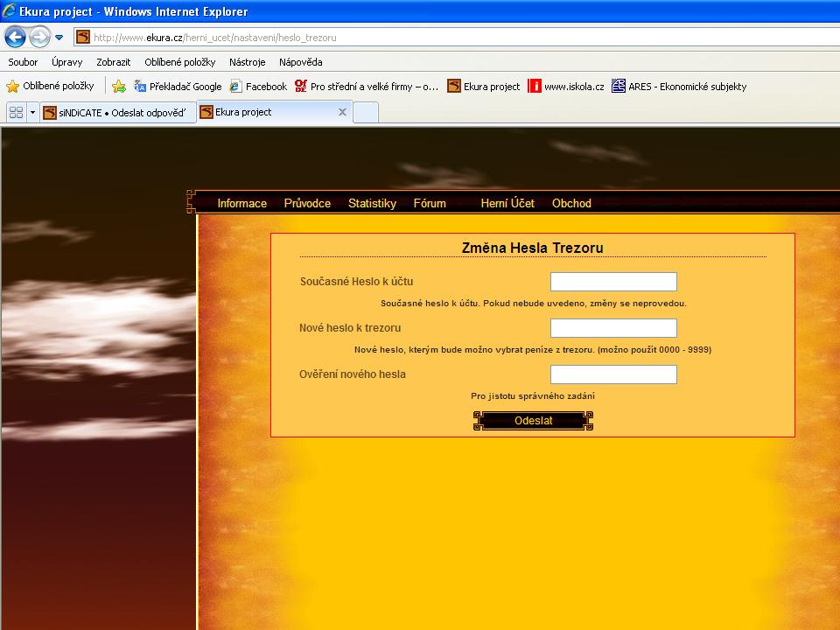
Task: Expand the tab list dropdown arrow
Action: (32, 112)
